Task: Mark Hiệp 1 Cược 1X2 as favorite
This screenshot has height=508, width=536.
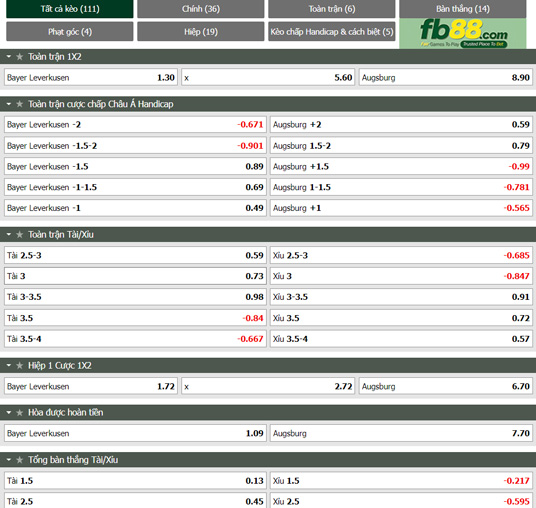Action: click(19, 365)
